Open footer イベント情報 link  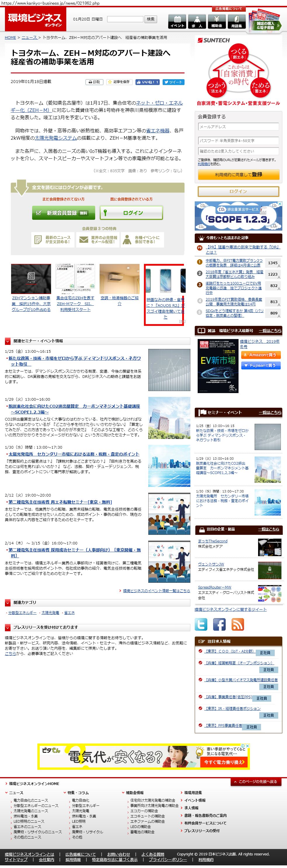pyautogui.click(x=195, y=800)
